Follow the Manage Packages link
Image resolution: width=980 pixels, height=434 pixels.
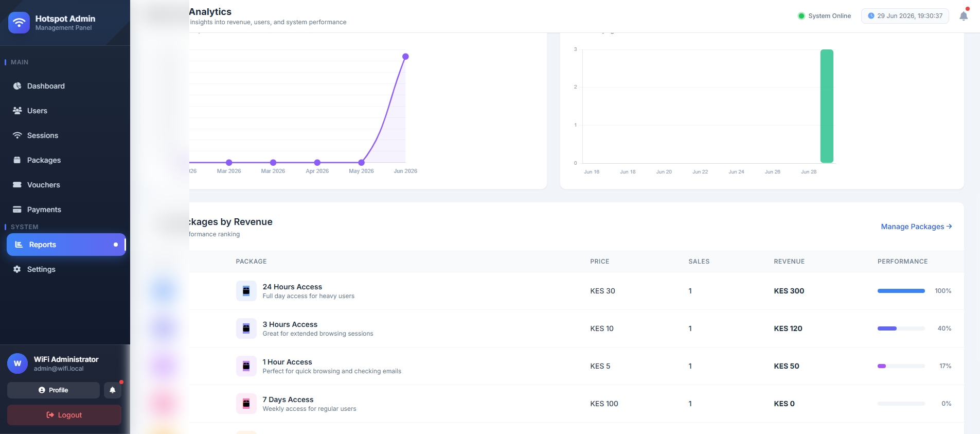(916, 227)
